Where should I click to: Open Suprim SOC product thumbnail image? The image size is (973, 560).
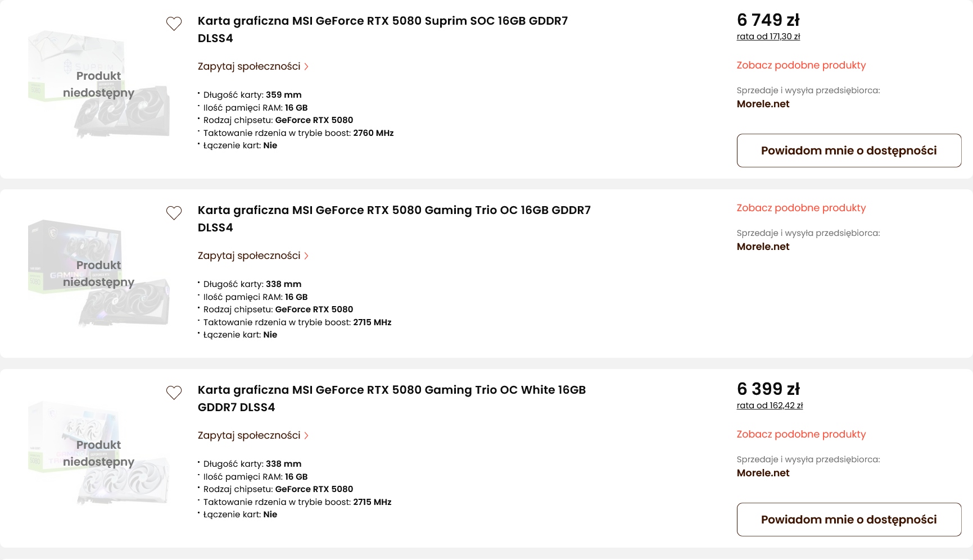tap(99, 84)
